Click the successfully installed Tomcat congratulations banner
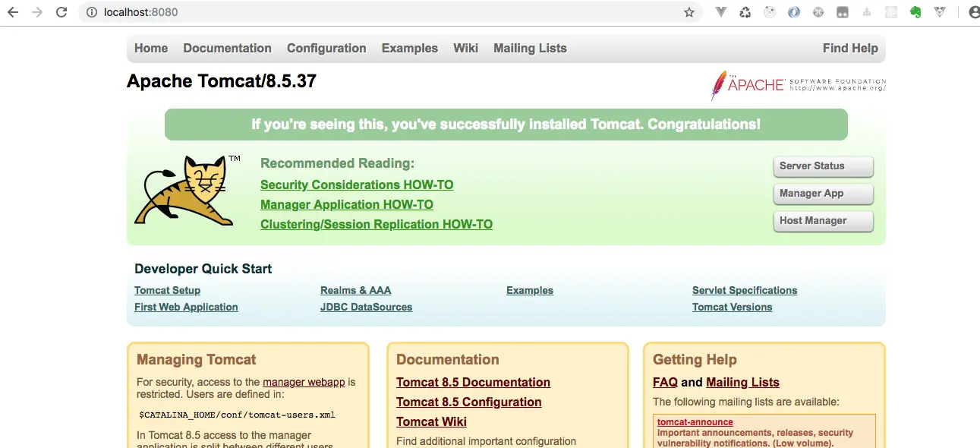This screenshot has width=980, height=448. coord(506,125)
